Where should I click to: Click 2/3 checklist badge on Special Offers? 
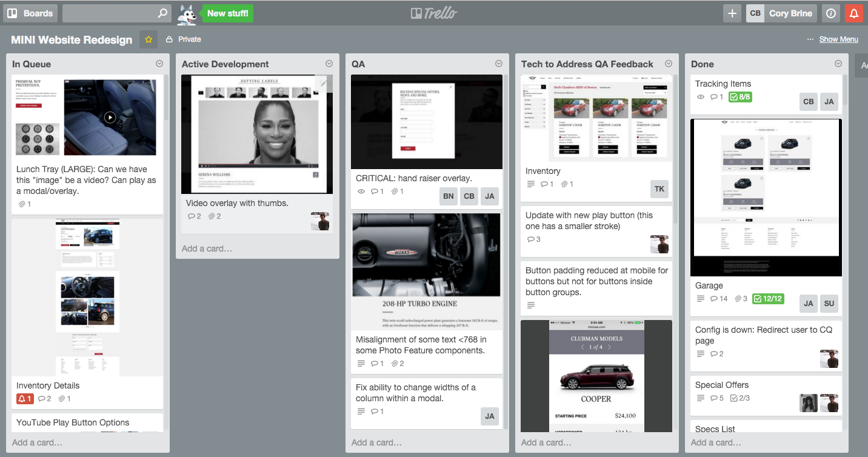click(x=740, y=398)
